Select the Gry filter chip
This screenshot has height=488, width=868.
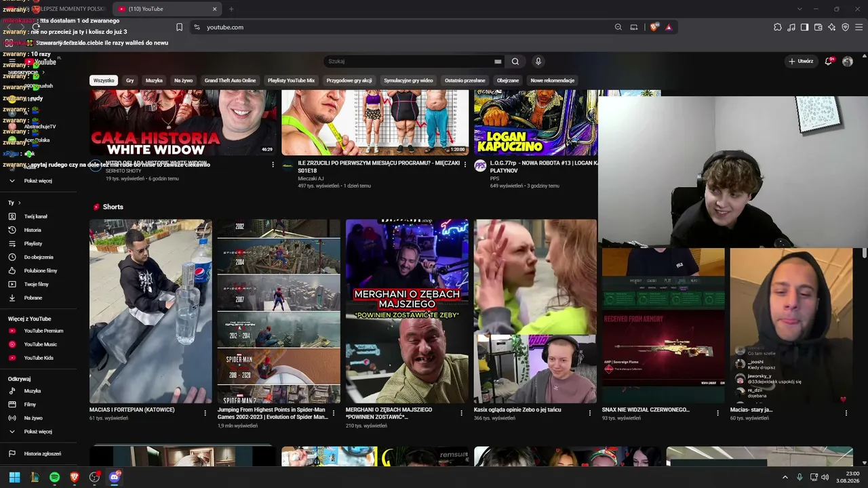tap(130, 81)
